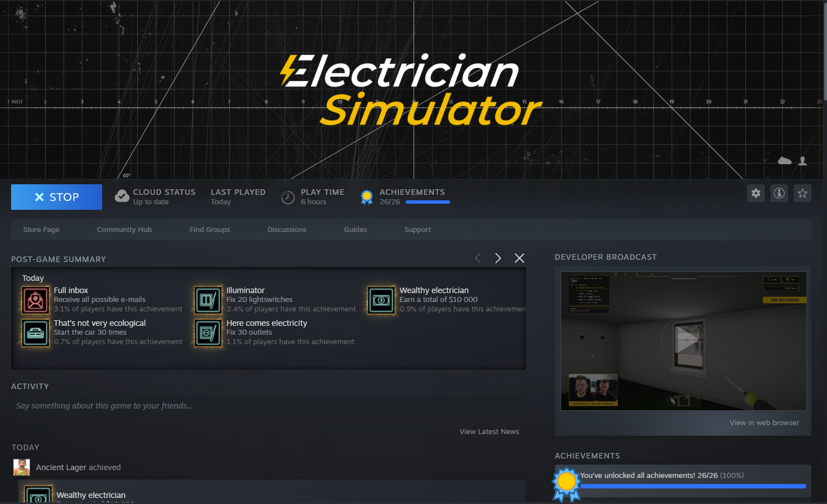Play the developer broadcast video

coord(684,341)
